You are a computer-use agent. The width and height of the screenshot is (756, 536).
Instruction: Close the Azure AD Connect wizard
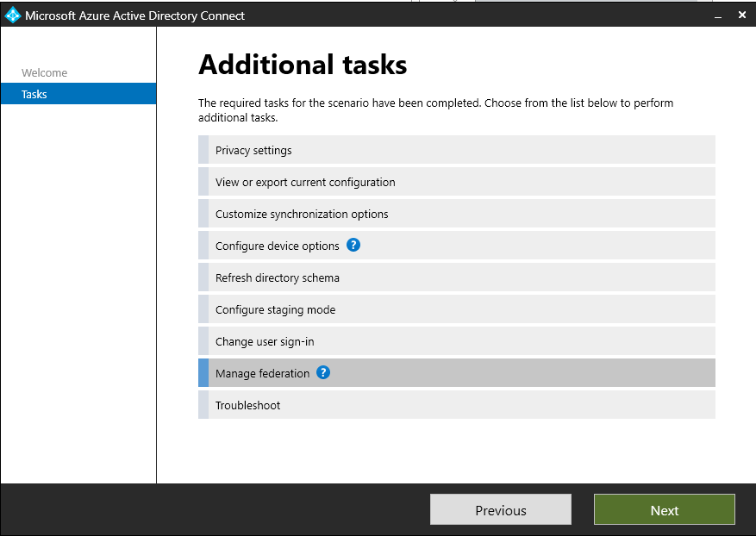tap(741, 16)
